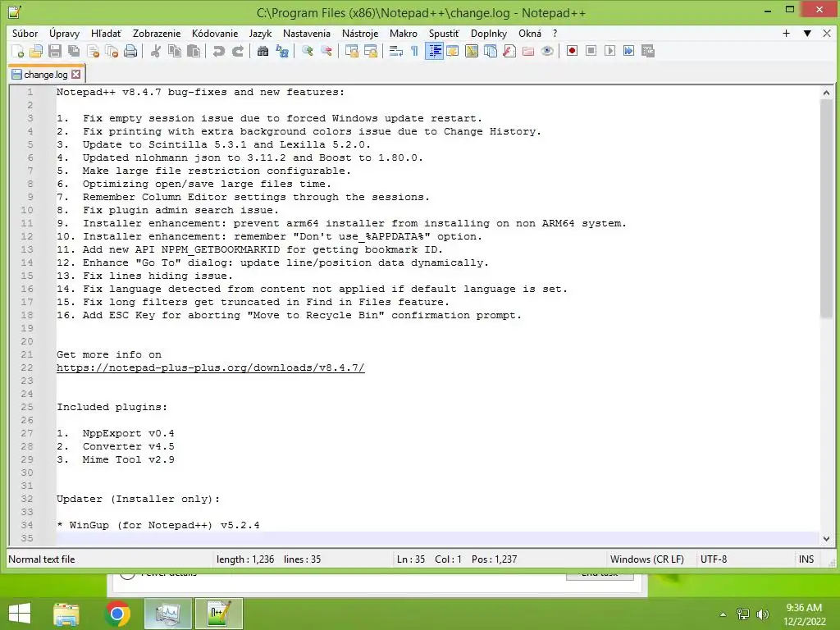Open the Makro menu
The image size is (840, 630).
[x=404, y=33]
